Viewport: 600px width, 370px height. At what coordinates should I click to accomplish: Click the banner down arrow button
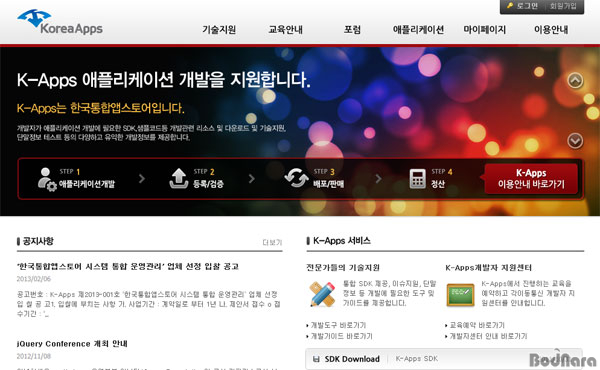point(575,140)
